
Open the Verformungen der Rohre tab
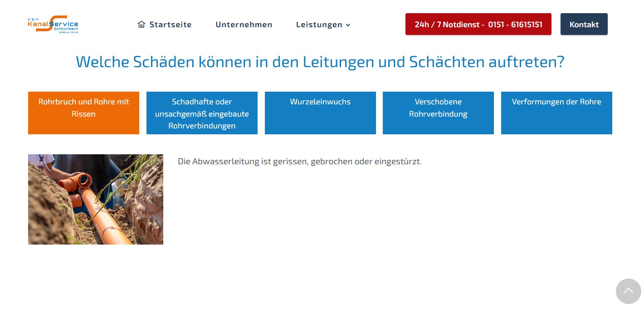point(556,113)
